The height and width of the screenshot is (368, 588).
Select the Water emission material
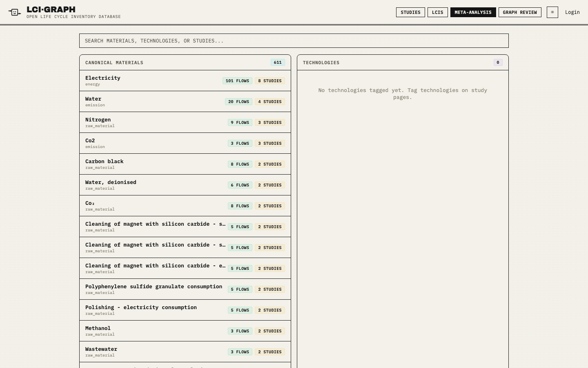coord(185,101)
